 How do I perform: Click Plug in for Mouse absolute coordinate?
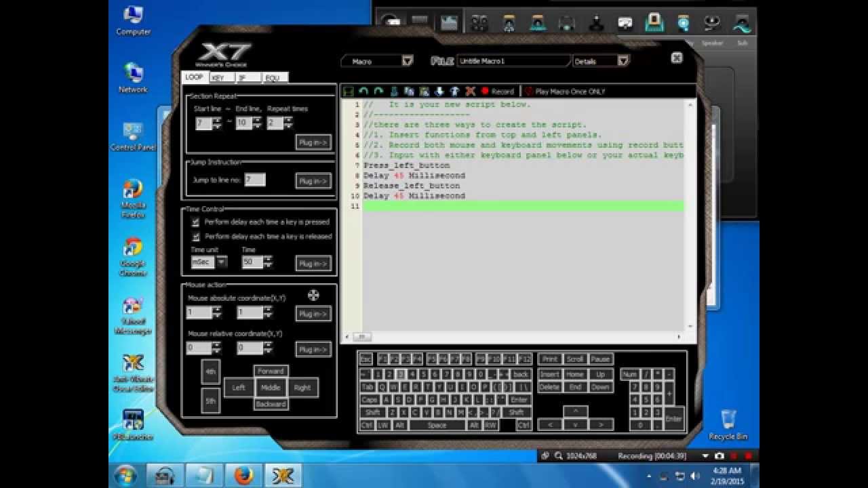click(313, 314)
